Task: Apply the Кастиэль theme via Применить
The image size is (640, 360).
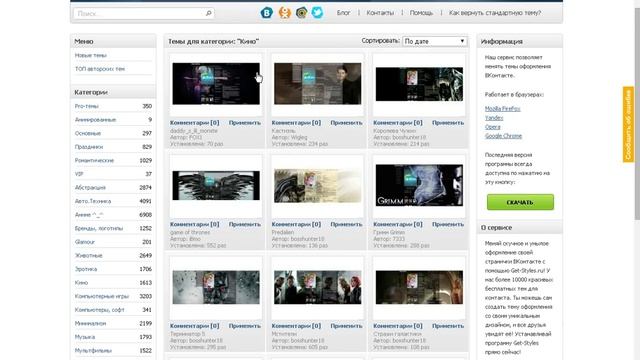Action: [x=346, y=122]
